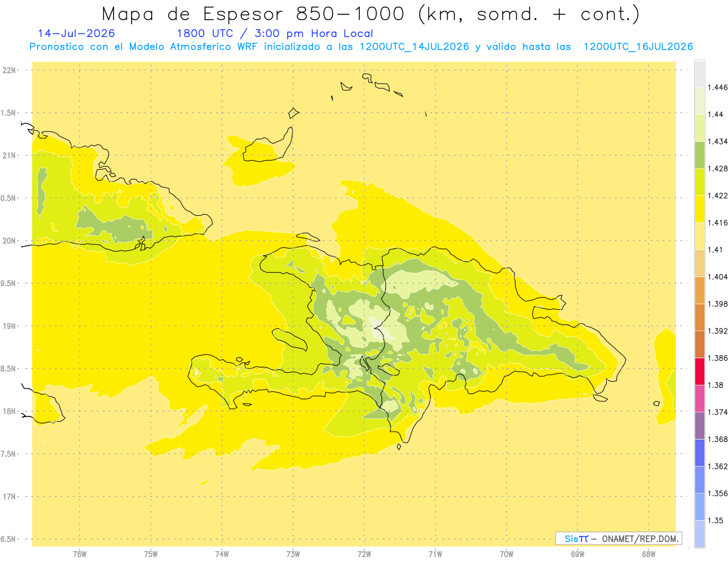Click the '68W' longitude label
Viewport: 728px width, 562px height.
click(649, 554)
